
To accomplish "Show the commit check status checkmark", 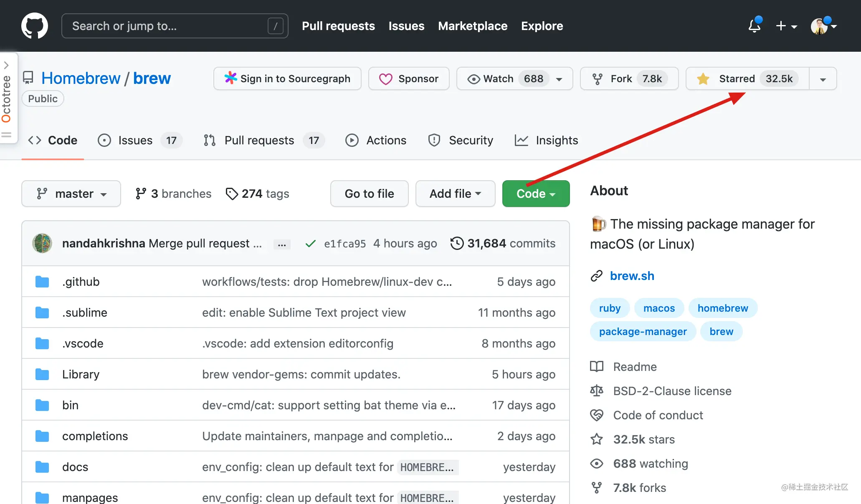I will (x=310, y=243).
